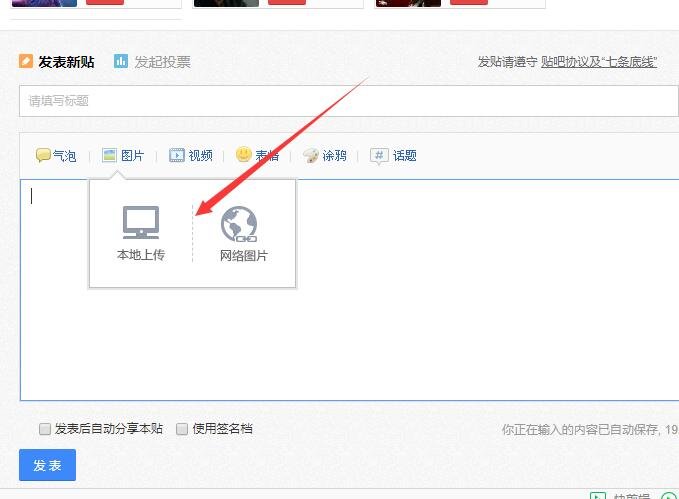This screenshot has height=499, width=679.
Task: Open 贴吧协议及"七条底线" link
Action: (599, 62)
